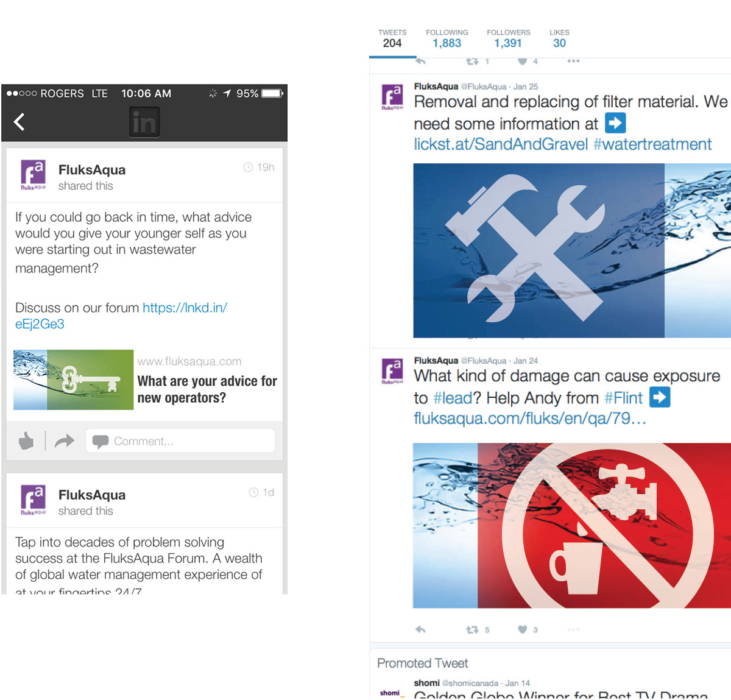The image size is (731, 700).
Task: Click the #Flint hashtag
Action: [x=623, y=398]
